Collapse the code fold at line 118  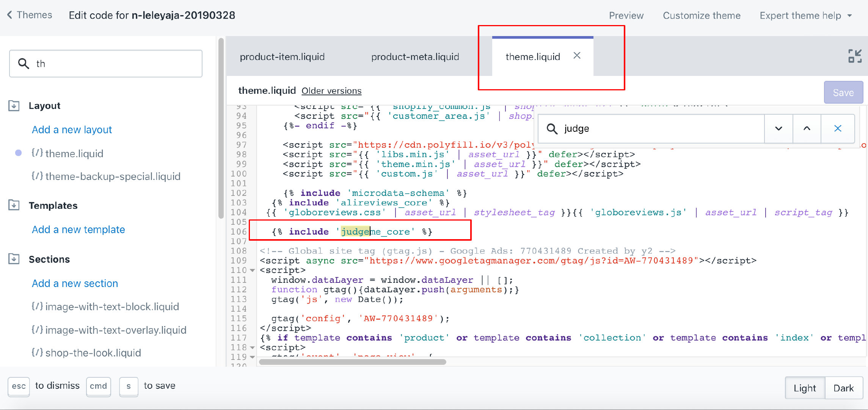point(253,348)
